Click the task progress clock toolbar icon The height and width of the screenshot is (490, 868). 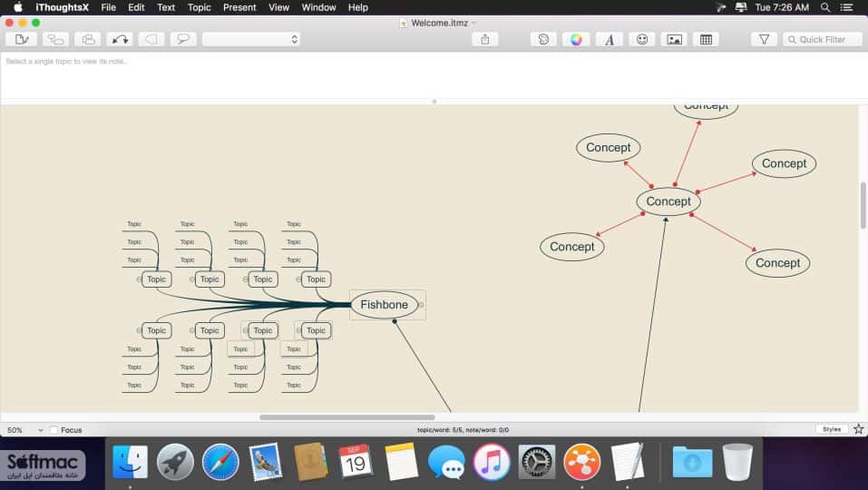543,39
